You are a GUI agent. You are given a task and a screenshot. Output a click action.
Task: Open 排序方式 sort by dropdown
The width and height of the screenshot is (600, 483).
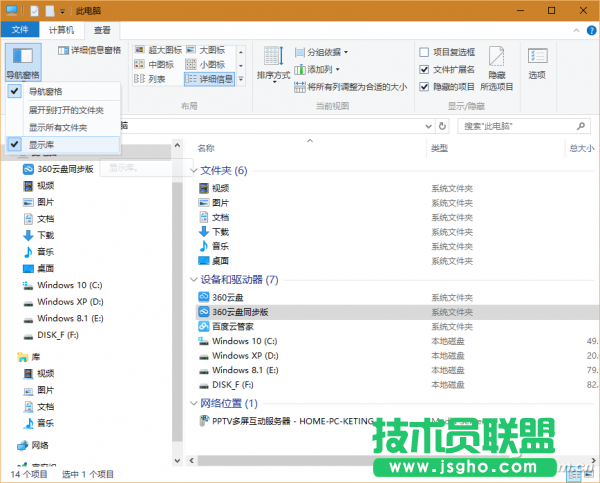(273, 64)
